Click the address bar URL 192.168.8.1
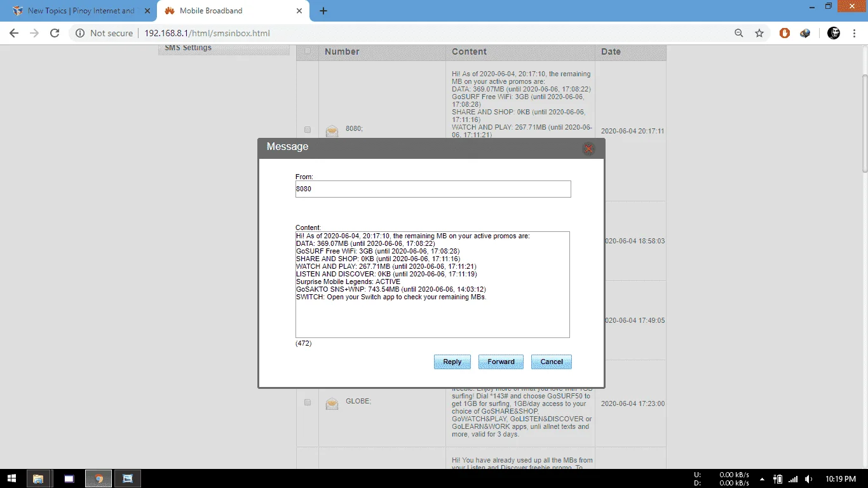 pos(207,33)
